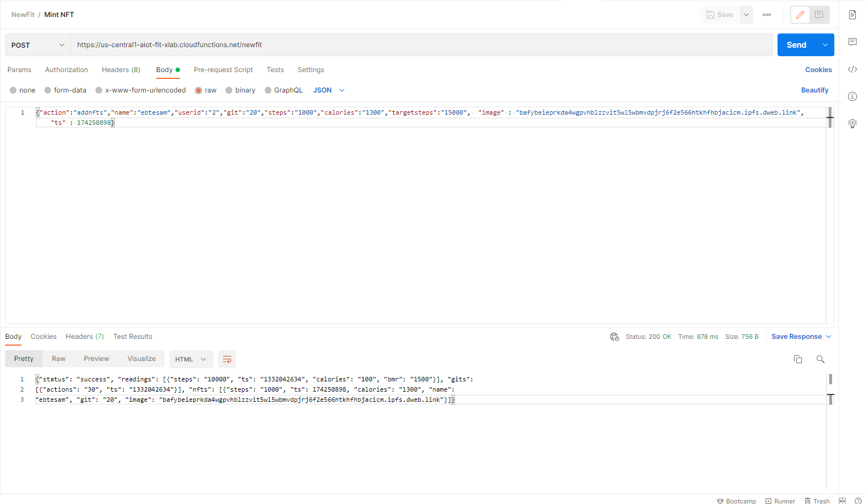This screenshot has height=504, width=865.
Task: Switch to edit mode pencil icon
Action: (x=800, y=15)
